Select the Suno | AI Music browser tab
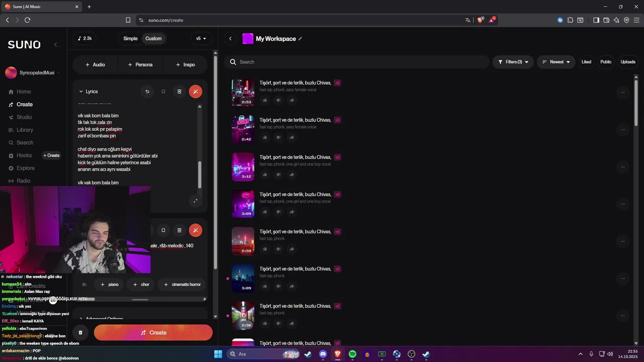 40,7
